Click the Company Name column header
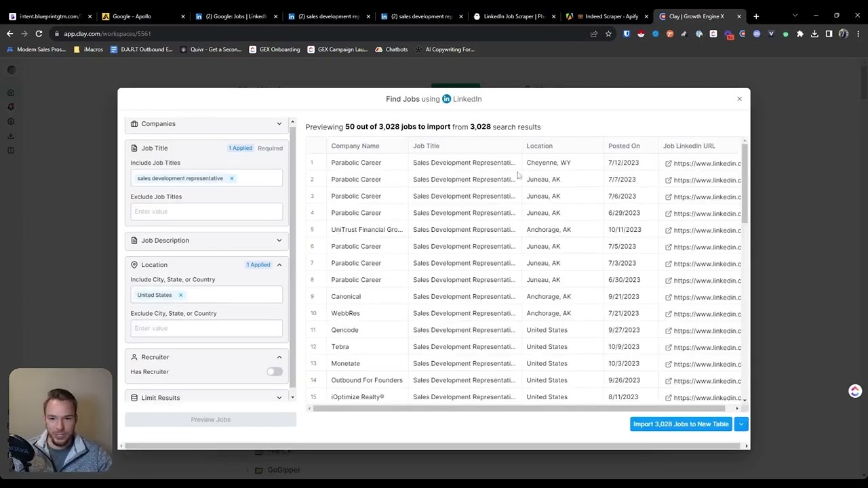The image size is (868, 488). click(355, 146)
